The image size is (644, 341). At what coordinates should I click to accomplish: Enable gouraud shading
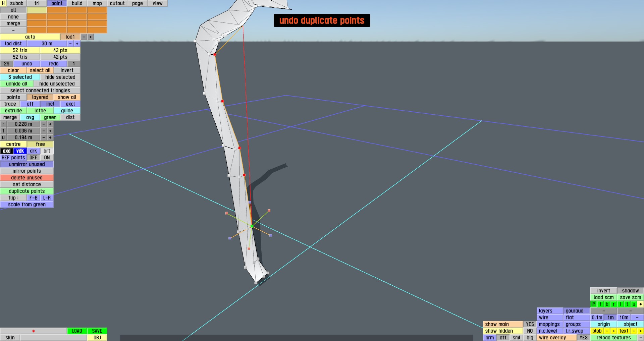[577, 311]
